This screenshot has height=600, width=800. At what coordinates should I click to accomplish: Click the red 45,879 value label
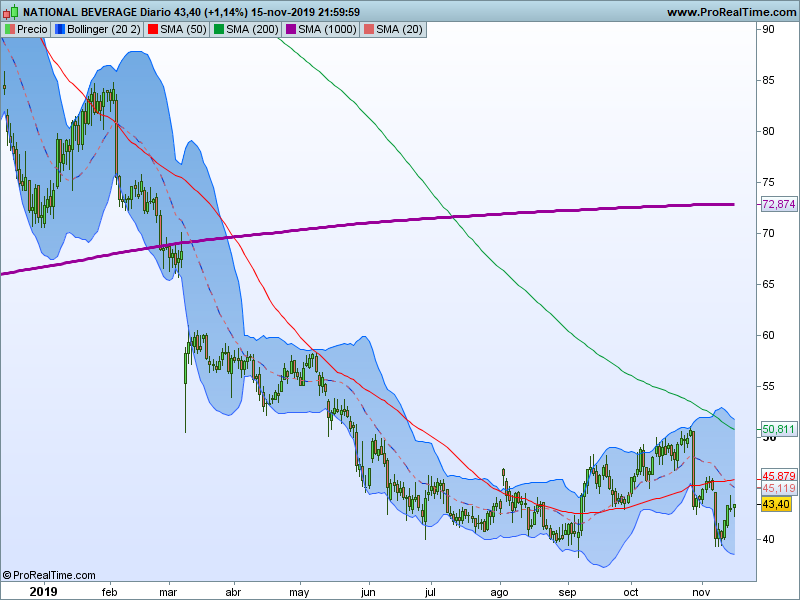779,476
